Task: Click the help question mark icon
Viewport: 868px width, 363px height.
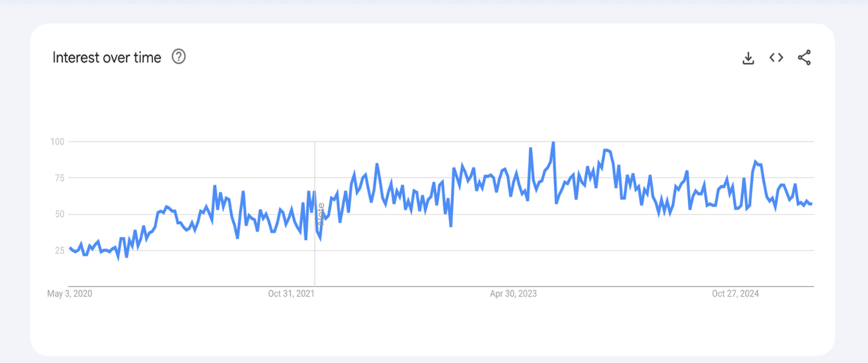Action: pyautogui.click(x=179, y=57)
